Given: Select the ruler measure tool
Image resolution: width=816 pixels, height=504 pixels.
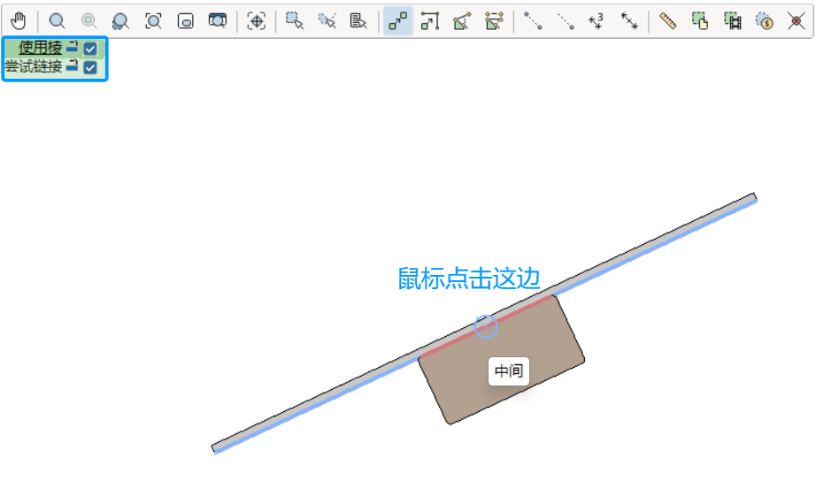Looking at the screenshot, I should (x=667, y=21).
